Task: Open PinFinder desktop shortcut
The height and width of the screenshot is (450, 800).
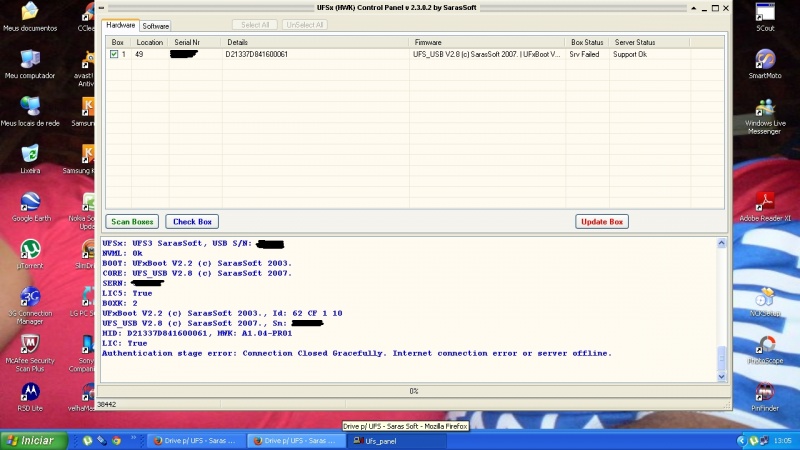Action: 765,397
